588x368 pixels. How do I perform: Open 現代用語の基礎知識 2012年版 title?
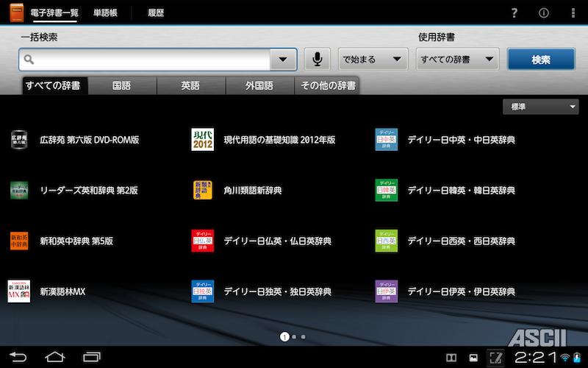(x=280, y=140)
